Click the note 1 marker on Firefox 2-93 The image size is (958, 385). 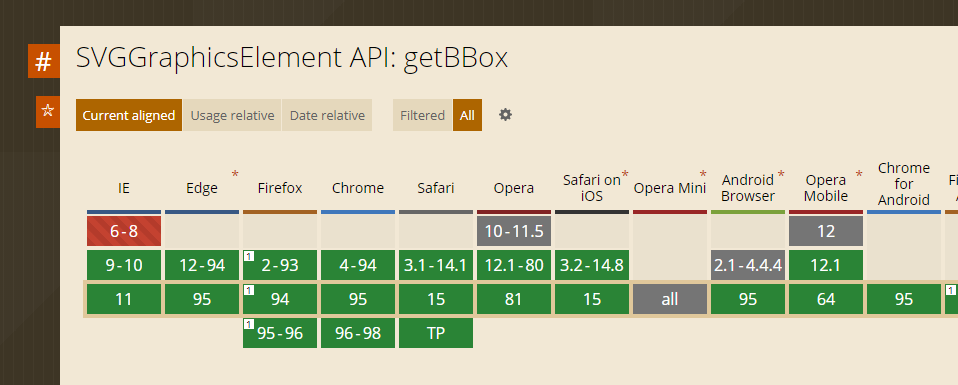pyautogui.click(x=249, y=256)
